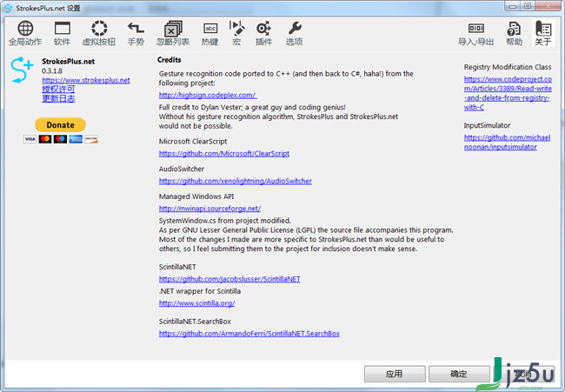Screen dimensions: 565x392
Task: Open the 帮助 help section
Action: pos(515,33)
